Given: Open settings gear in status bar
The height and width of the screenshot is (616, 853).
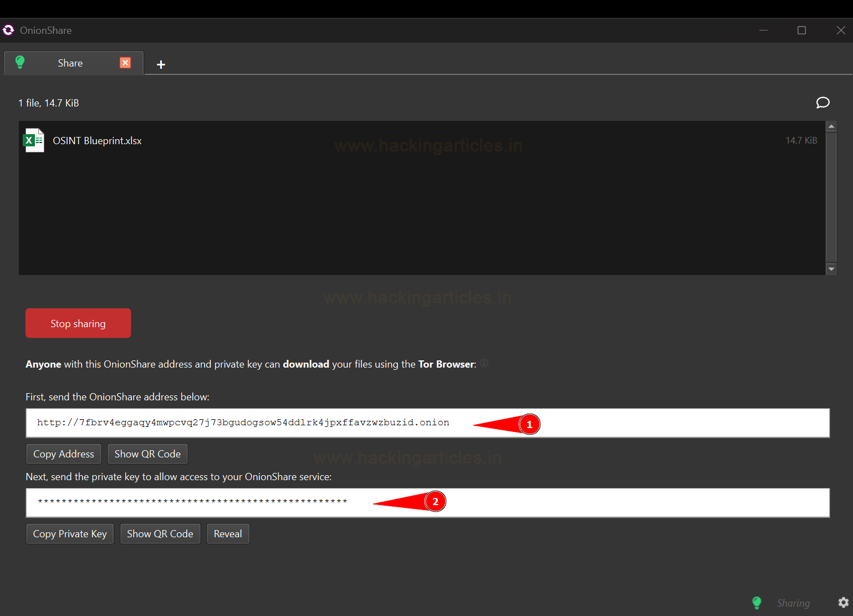Looking at the screenshot, I should click(843, 603).
